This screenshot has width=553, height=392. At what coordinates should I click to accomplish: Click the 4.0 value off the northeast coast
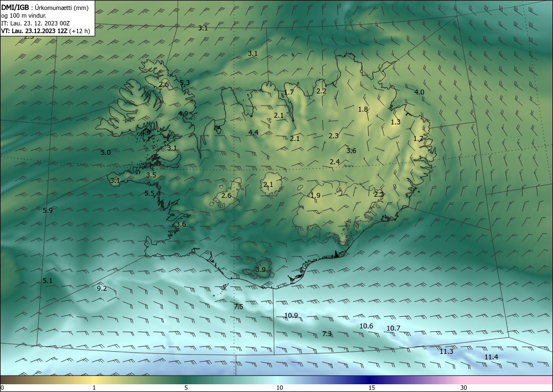pyautogui.click(x=419, y=92)
